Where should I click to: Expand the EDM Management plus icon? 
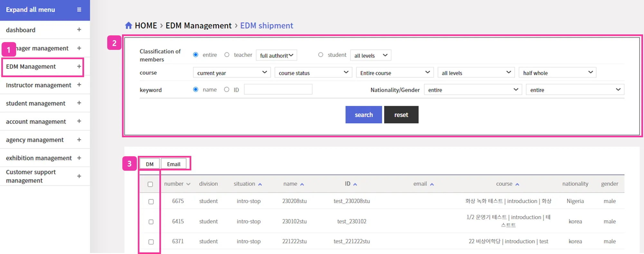pos(79,66)
